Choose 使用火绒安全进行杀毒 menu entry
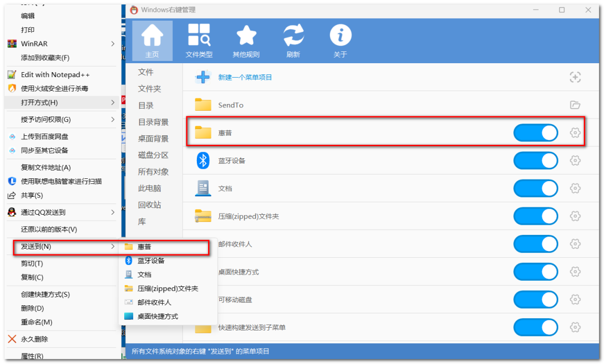Image resolution: width=604 pixels, height=364 pixels. (x=54, y=88)
